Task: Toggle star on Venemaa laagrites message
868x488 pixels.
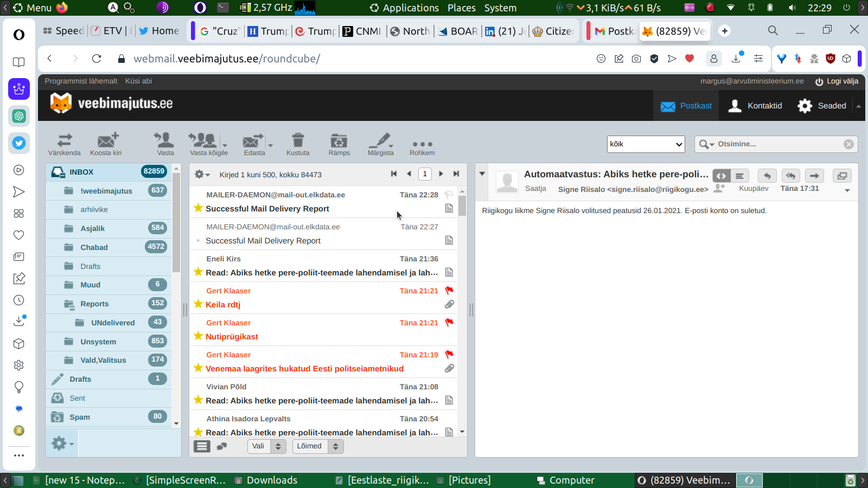Action: (x=199, y=368)
